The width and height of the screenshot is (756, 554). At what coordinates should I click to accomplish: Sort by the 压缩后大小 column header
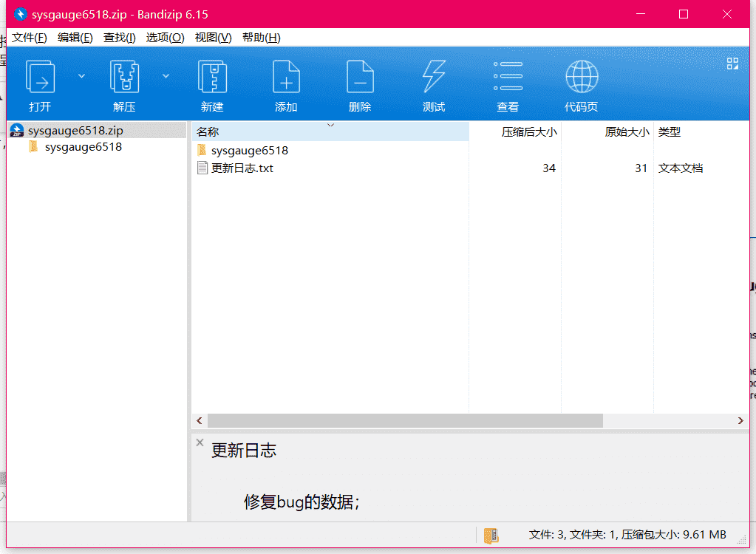515,131
